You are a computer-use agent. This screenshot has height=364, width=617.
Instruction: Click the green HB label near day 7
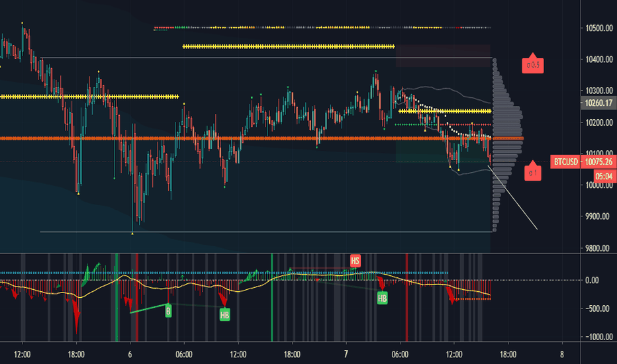[x=382, y=298]
